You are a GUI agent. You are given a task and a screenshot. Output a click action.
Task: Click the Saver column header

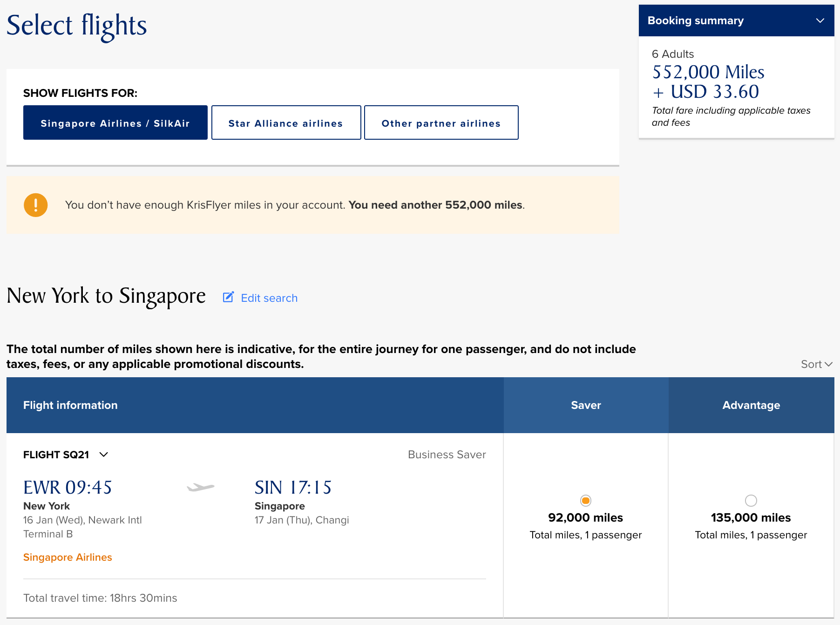click(586, 405)
